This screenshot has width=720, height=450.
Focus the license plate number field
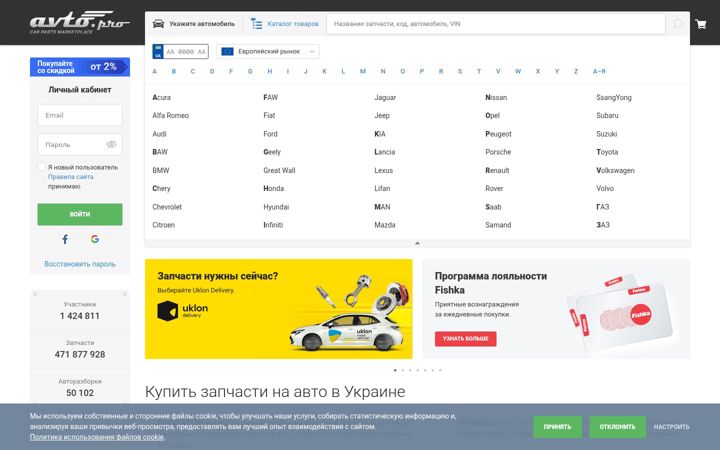tap(186, 51)
